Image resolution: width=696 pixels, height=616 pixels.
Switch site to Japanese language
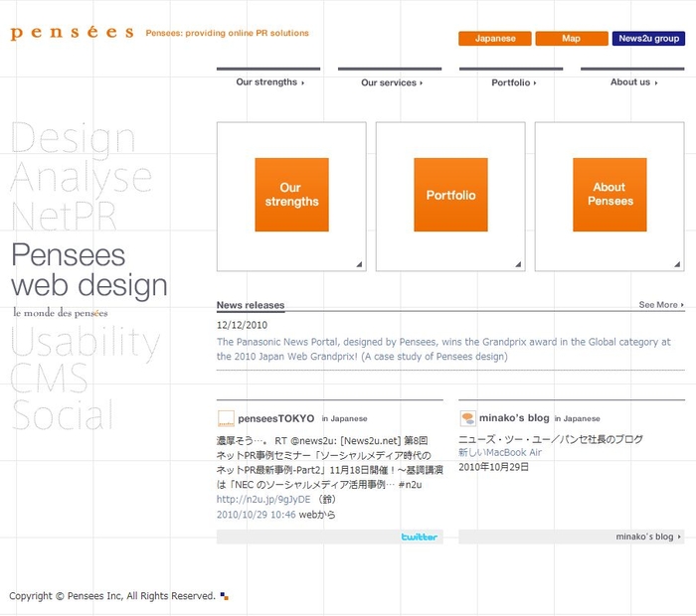tap(495, 39)
